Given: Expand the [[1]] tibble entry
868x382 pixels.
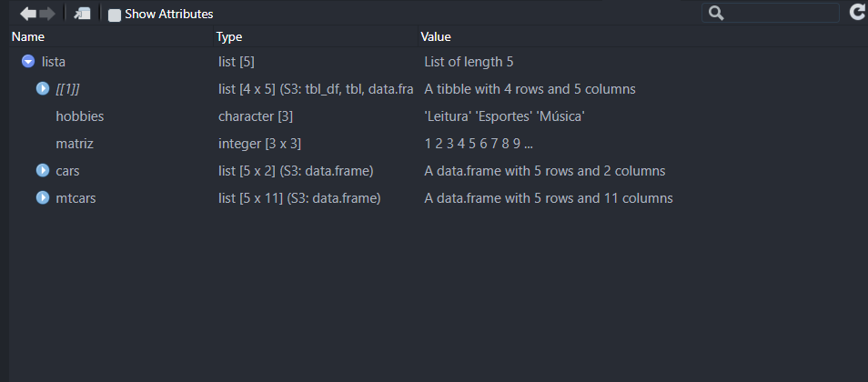Looking at the screenshot, I should pos(43,89).
